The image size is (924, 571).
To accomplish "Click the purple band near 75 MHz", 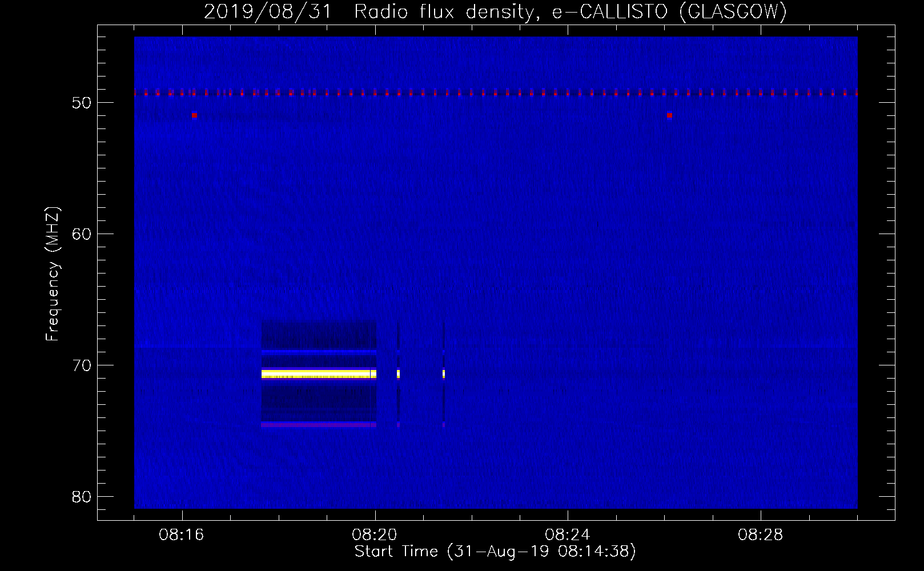I will click(x=319, y=425).
